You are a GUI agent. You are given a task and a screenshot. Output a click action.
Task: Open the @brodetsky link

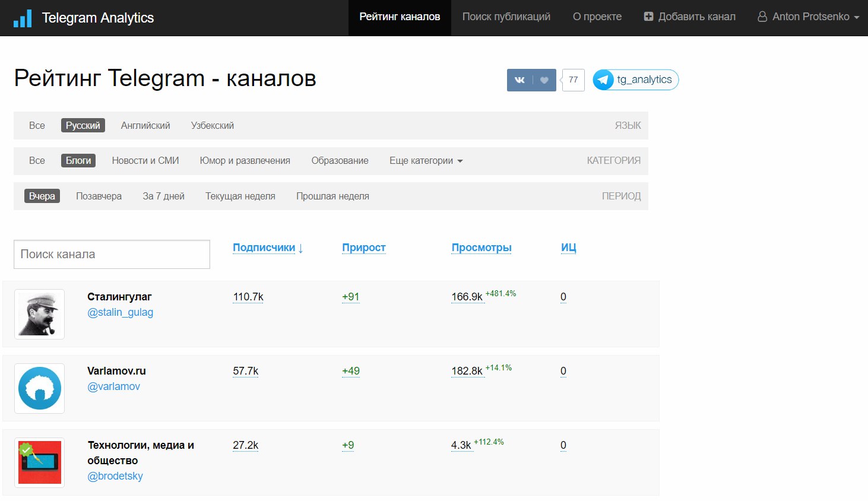[x=115, y=476]
